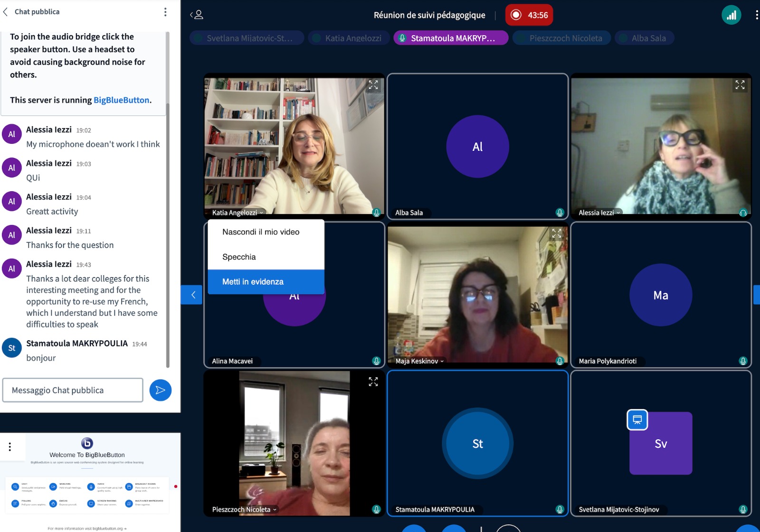Select talking indicator Alba Sala
This screenshot has width=760, height=532.
point(644,38)
